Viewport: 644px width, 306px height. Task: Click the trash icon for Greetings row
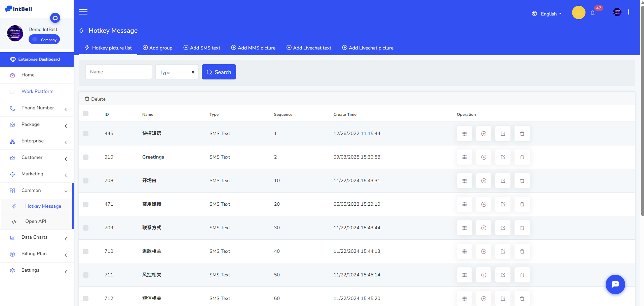522,157
